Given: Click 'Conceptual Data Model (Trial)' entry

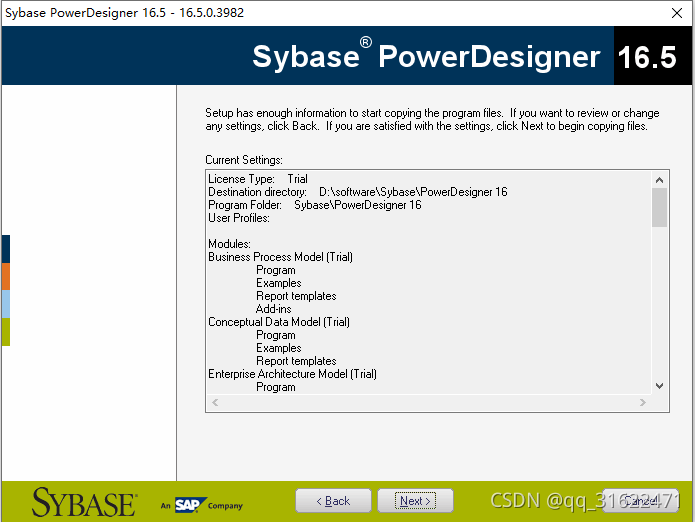Looking at the screenshot, I should (279, 322).
